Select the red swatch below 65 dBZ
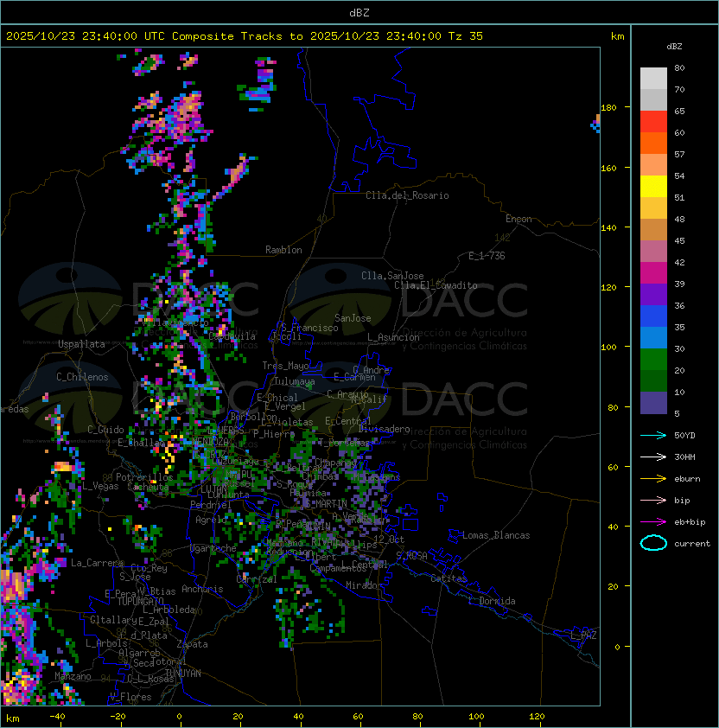Image resolution: width=719 pixels, height=728 pixels. point(653,121)
